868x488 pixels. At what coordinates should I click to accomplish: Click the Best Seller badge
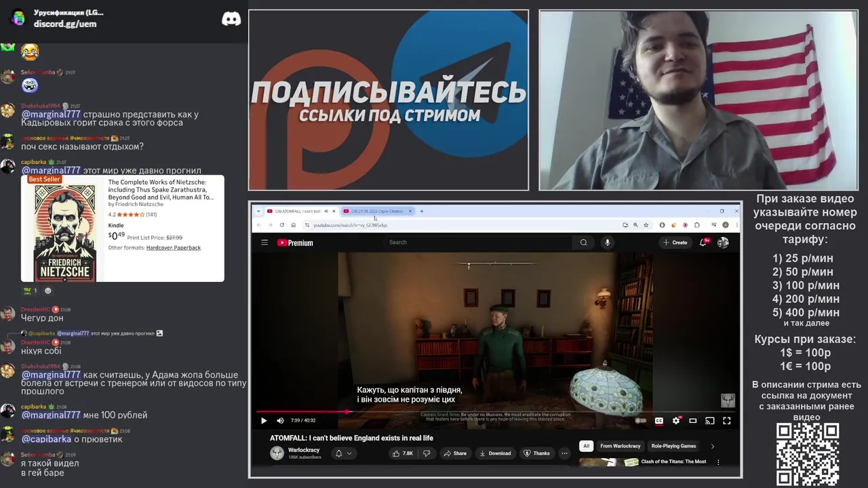(44, 179)
